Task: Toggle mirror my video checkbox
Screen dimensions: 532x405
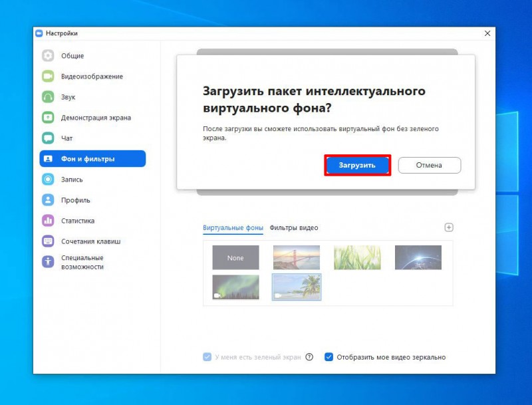Action: 329,357
